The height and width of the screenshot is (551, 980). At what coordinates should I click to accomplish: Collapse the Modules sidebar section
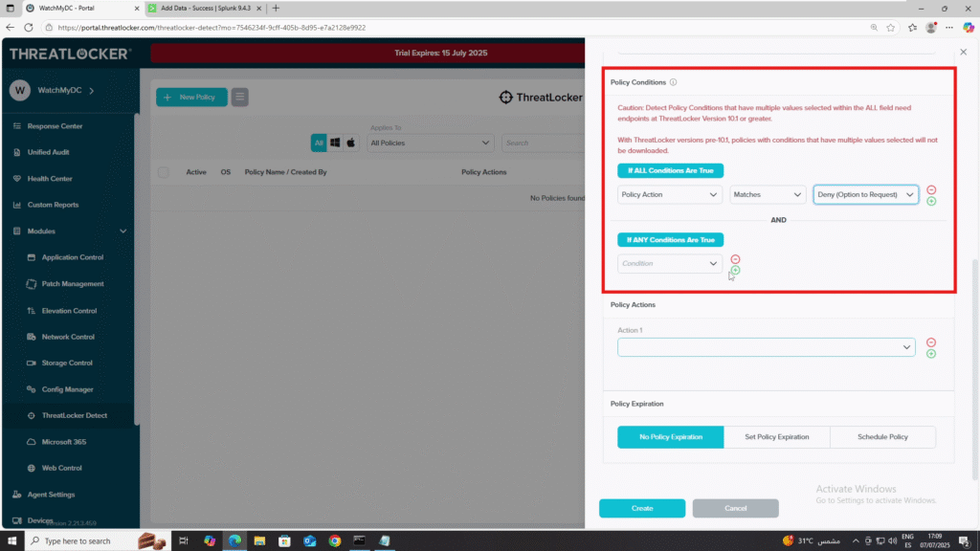click(123, 231)
